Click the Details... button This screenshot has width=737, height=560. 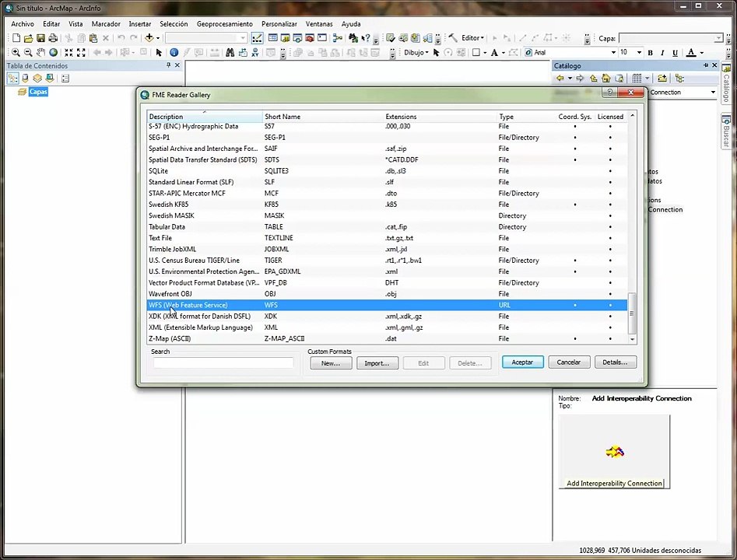[616, 362]
